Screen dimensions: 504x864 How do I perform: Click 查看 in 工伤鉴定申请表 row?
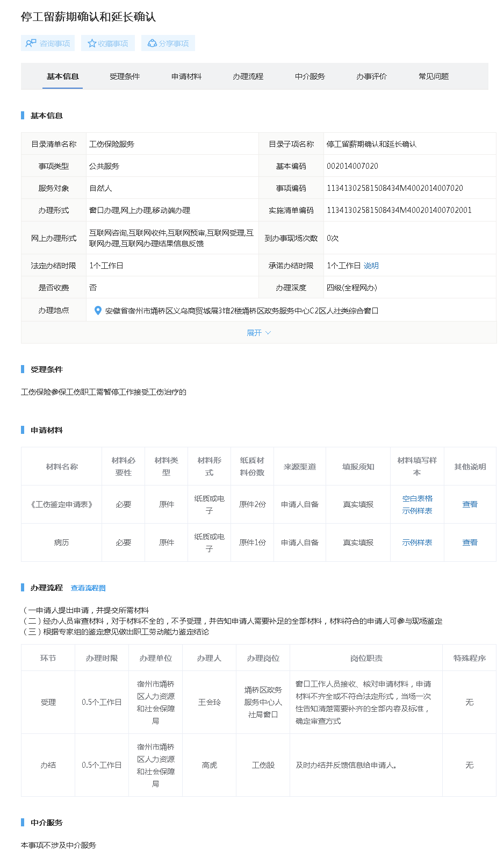pyautogui.click(x=470, y=504)
